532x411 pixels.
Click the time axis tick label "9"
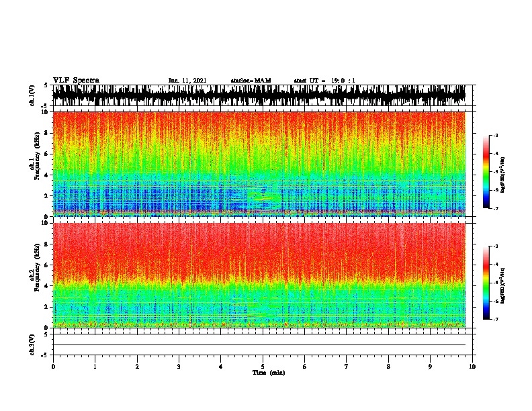(430, 367)
